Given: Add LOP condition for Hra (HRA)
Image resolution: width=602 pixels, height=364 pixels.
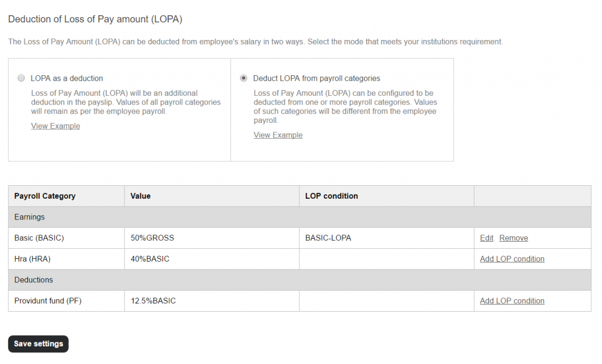Looking at the screenshot, I should point(511,259).
